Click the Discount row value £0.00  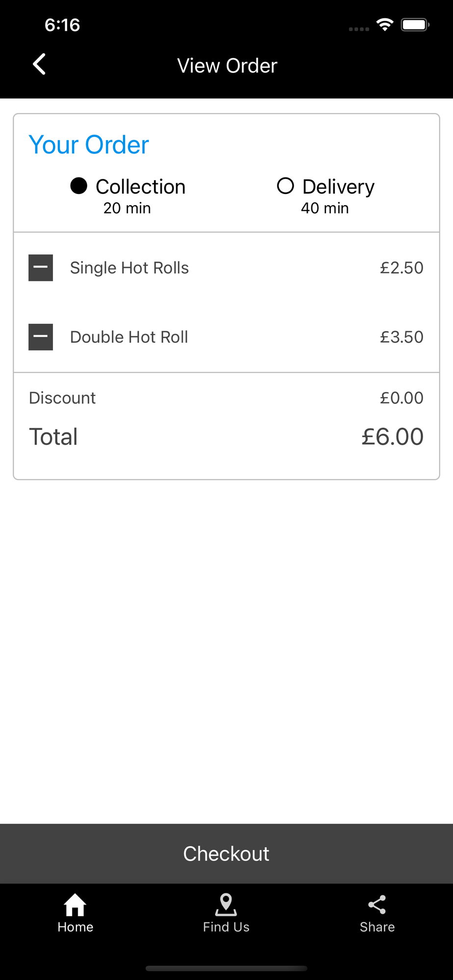pos(402,397)
